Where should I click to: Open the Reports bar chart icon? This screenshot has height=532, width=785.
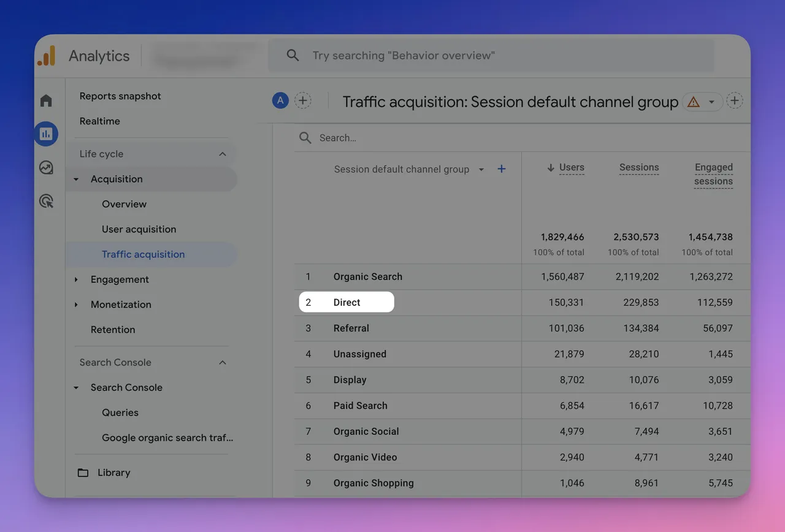46,134
